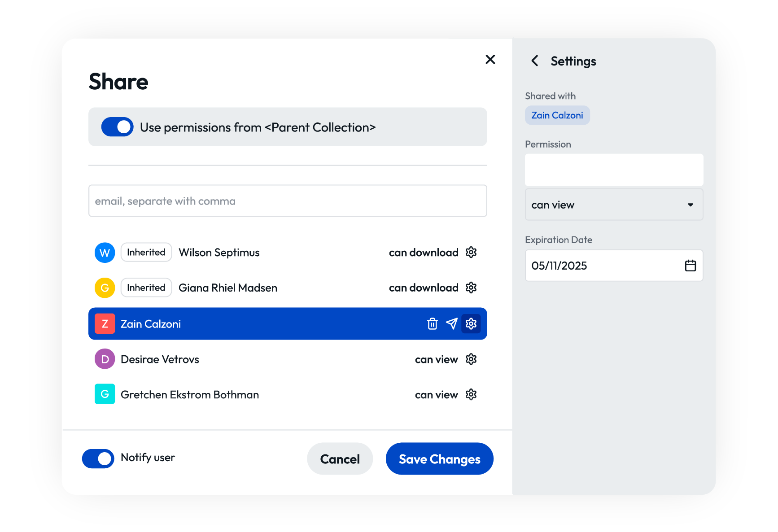The image size is (778, 532).
Task: Click the Expiration Date field 05/11/2025
Action: (x=601, y=266)
